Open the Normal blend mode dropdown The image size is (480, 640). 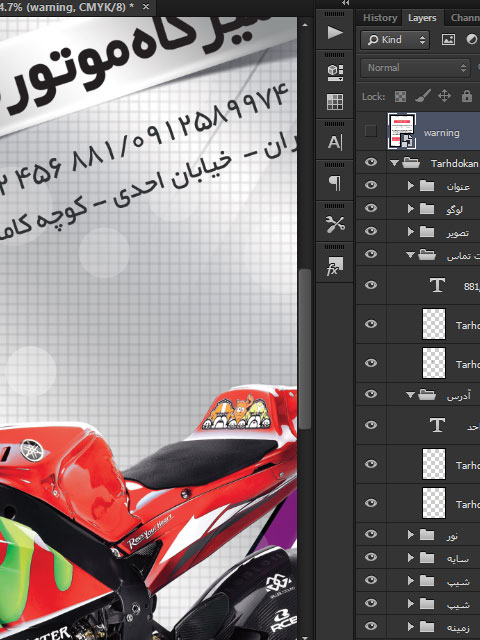click(416, 68)
